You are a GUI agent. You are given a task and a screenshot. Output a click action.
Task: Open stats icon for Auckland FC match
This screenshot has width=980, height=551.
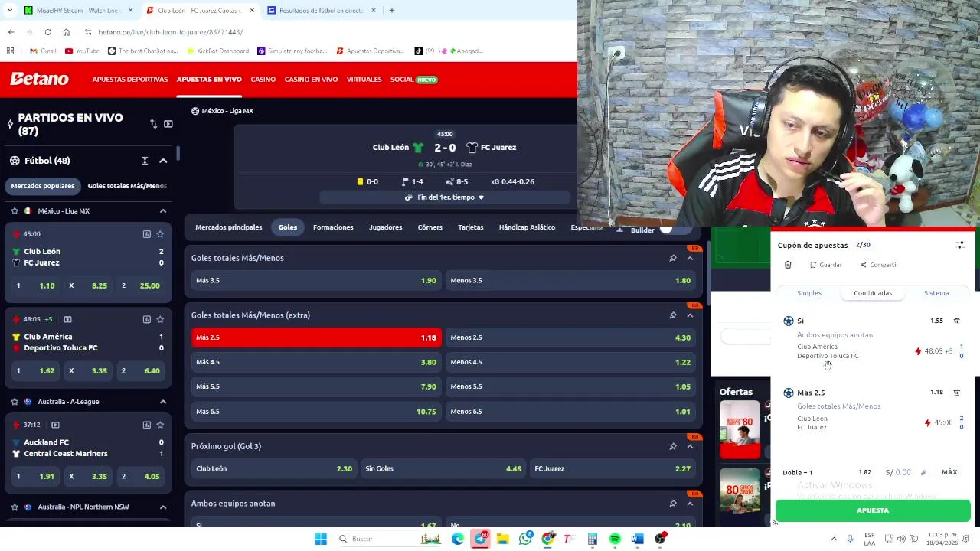pyautogui.click(x=146, y=425)
